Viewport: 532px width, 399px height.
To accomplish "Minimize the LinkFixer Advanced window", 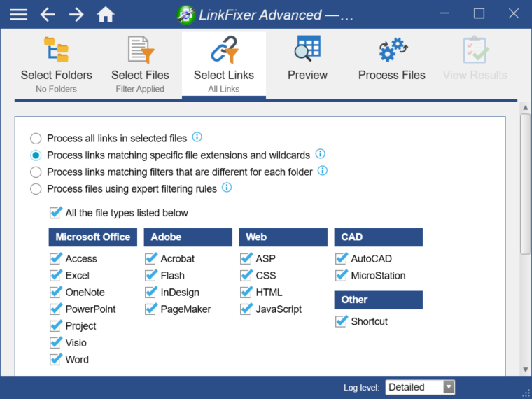I will (x=444, y=13).
